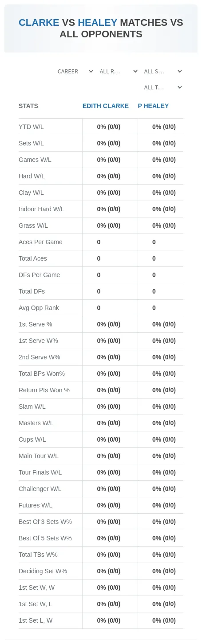Select the YTD W/L stat row
This screenshot has width=202, height=644.
pos(101,127)
